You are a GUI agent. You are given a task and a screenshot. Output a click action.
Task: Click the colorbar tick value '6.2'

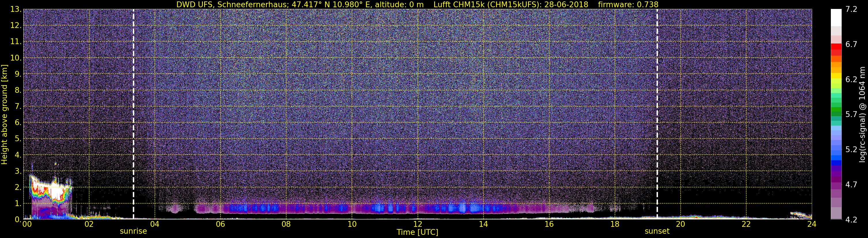point(851,80)
